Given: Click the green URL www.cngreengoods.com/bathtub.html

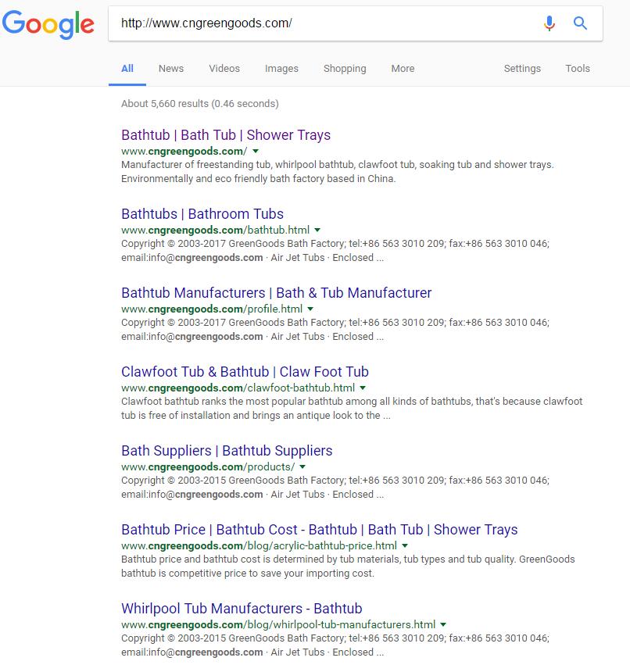Looking at the screenshot, I should click(x=215, y=231).
